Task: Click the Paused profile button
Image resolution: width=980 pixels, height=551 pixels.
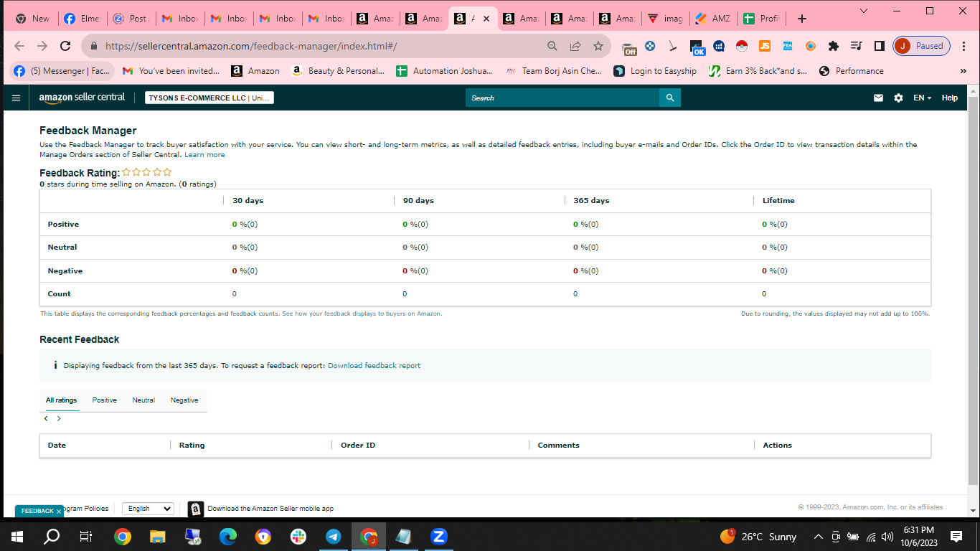Action: tap(922, 46)
